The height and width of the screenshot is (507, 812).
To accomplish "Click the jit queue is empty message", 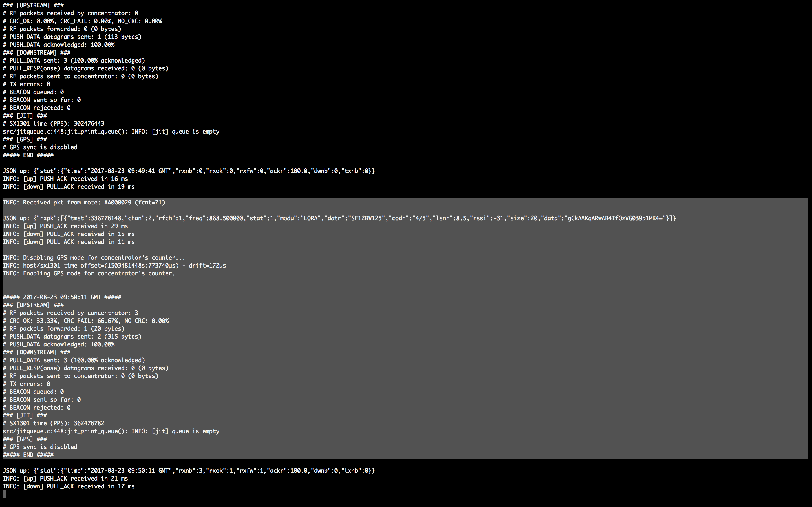I will click(111, 431).
